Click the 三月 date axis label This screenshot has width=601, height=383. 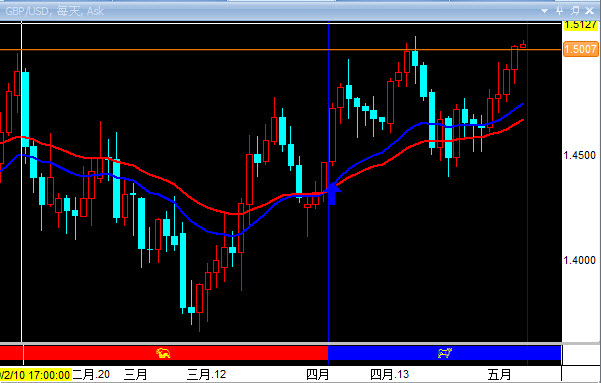[x=135, y=374]
